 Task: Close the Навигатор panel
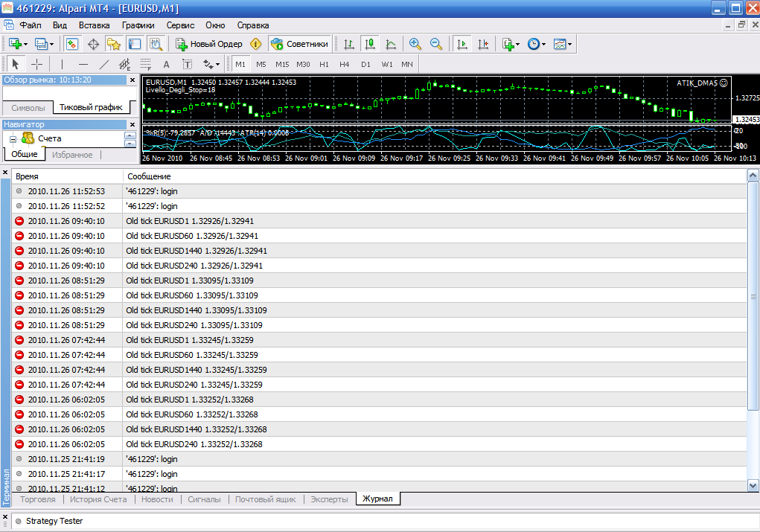click(x=132, y=124)
